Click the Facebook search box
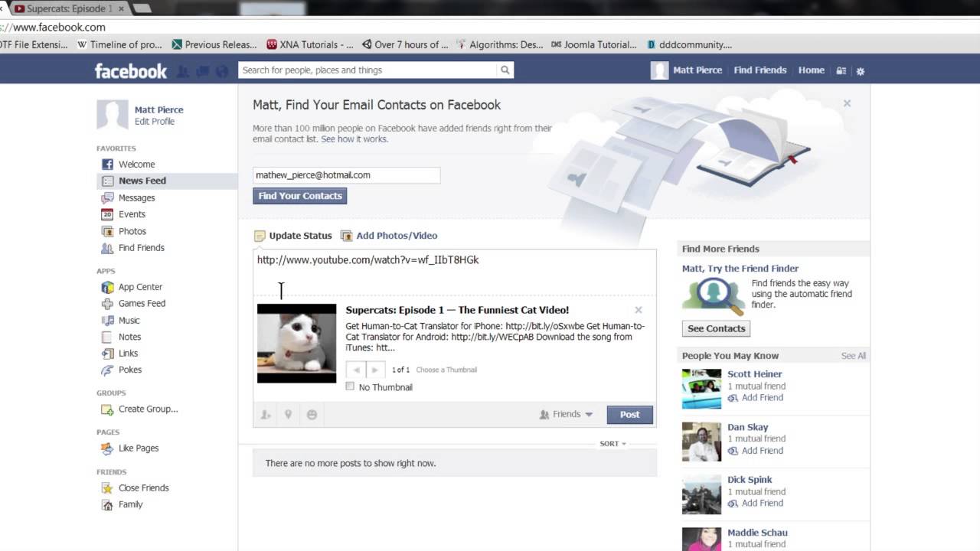 pyautogui.click(x=367, y=70)
